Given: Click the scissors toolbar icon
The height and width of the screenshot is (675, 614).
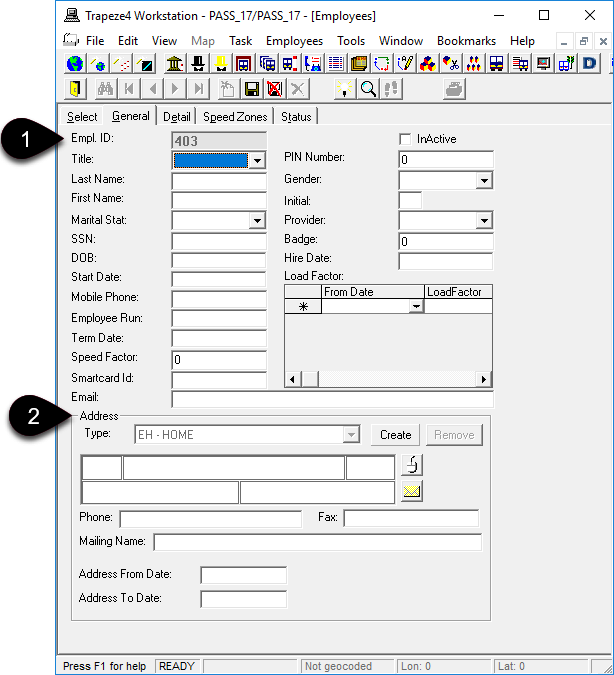Looking at the screenshot, I should [451, 64].
